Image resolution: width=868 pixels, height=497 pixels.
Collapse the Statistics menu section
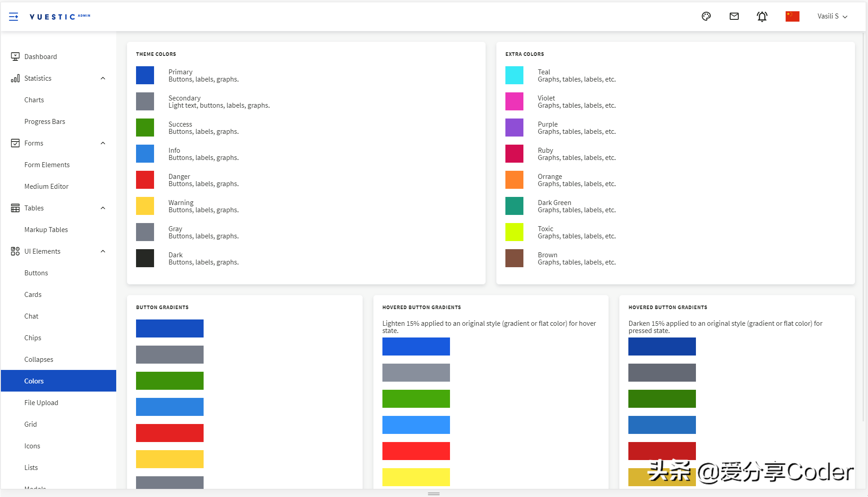coord(103,78)
